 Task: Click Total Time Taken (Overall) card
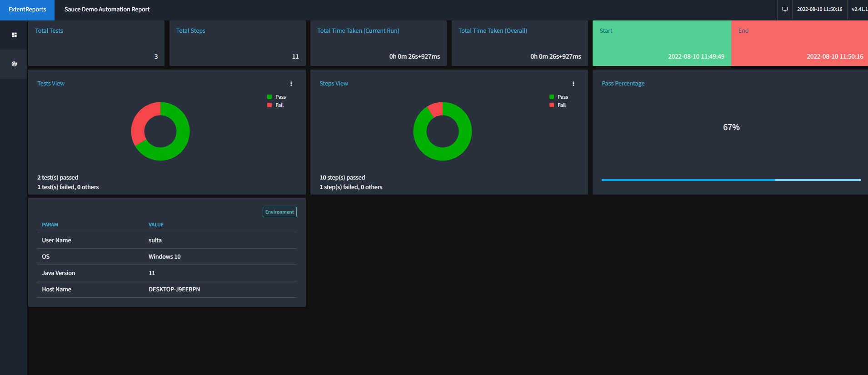pyautogui.click(x=519, y=43)
